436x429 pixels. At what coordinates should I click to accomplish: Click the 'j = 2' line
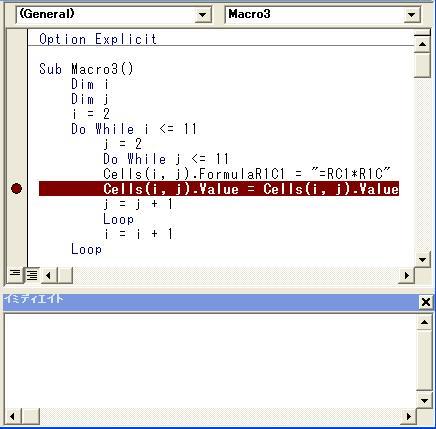(x=123, y=144)
